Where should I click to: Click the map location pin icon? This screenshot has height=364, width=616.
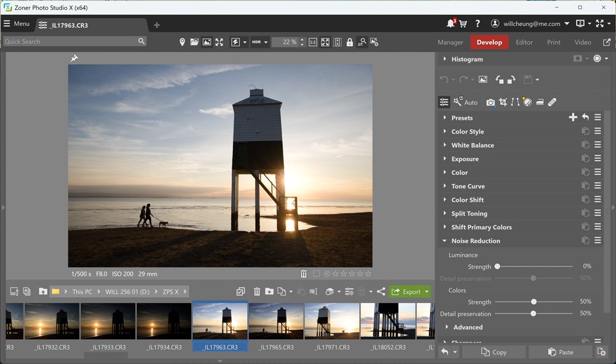(182, 42)
